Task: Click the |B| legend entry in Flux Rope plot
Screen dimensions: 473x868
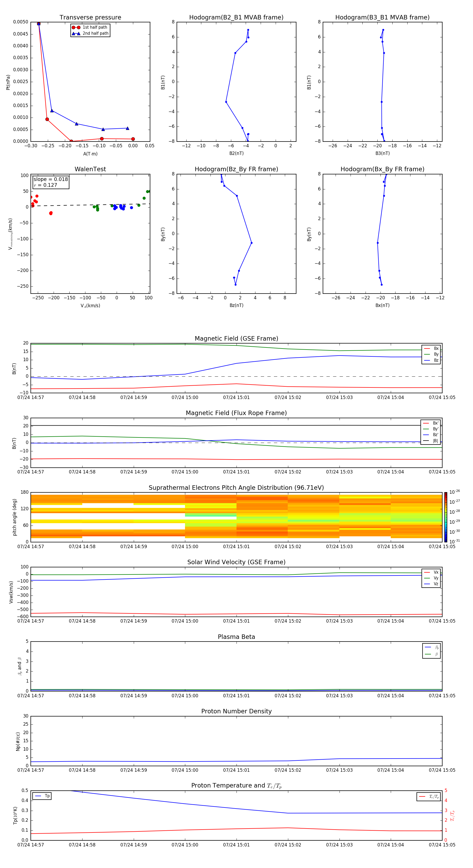Action: pos(431,441)
